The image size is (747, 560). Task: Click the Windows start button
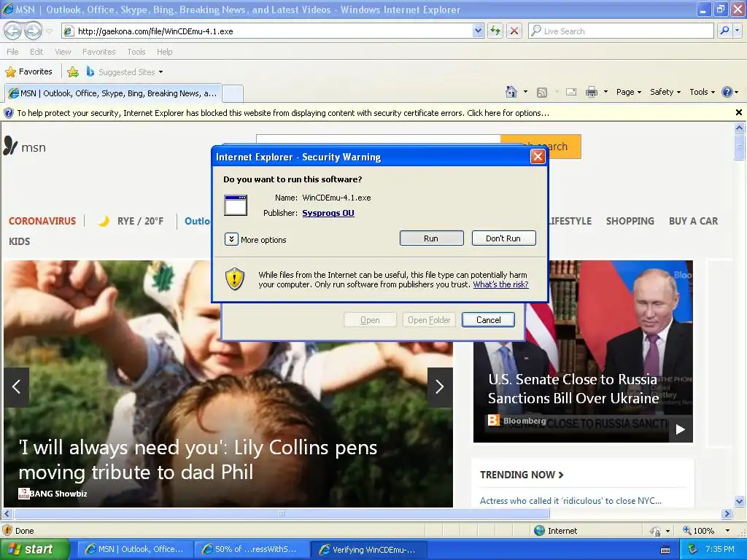pyautogui.click(x=35, y=549)
